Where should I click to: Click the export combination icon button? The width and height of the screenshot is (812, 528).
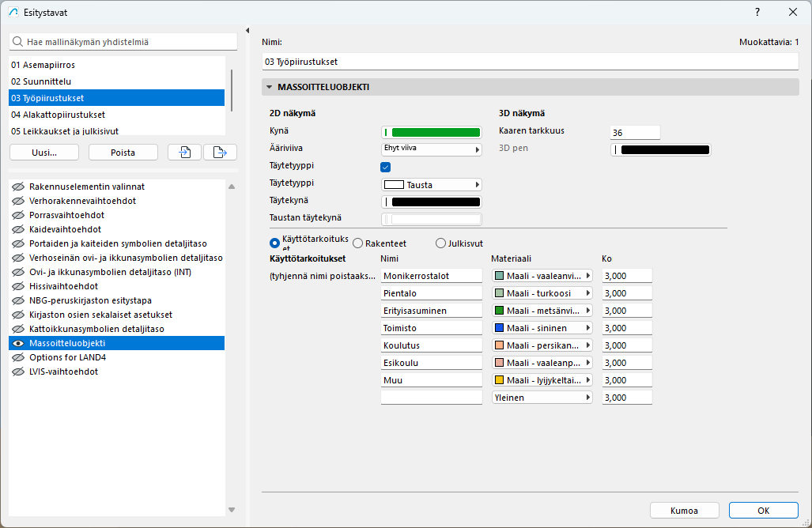[x=220, y=153]
